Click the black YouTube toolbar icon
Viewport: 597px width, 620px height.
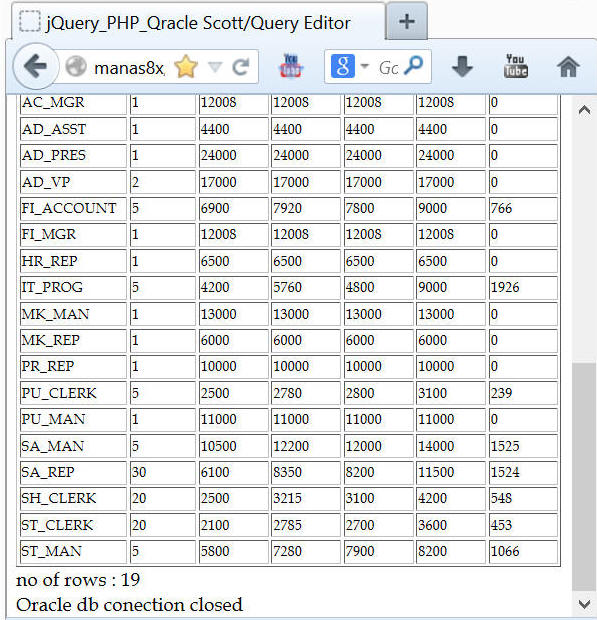516,66
